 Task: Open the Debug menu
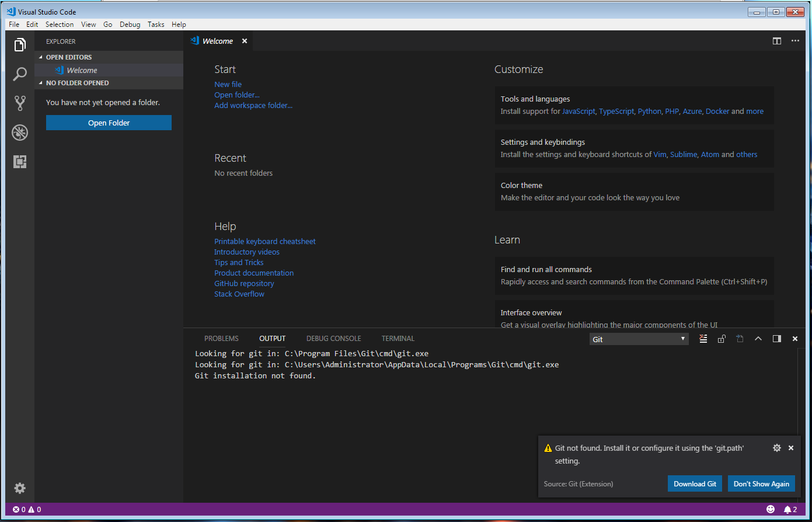[130, 25]
